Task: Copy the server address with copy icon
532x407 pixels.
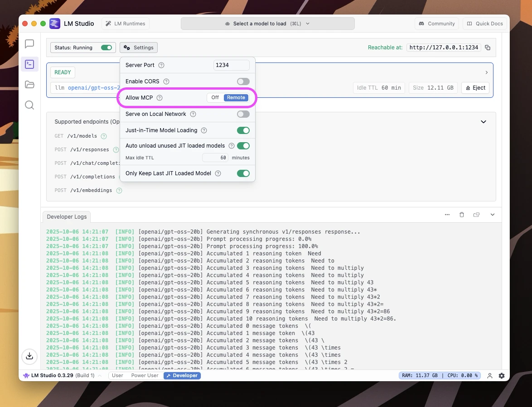Action: (488, 48)
